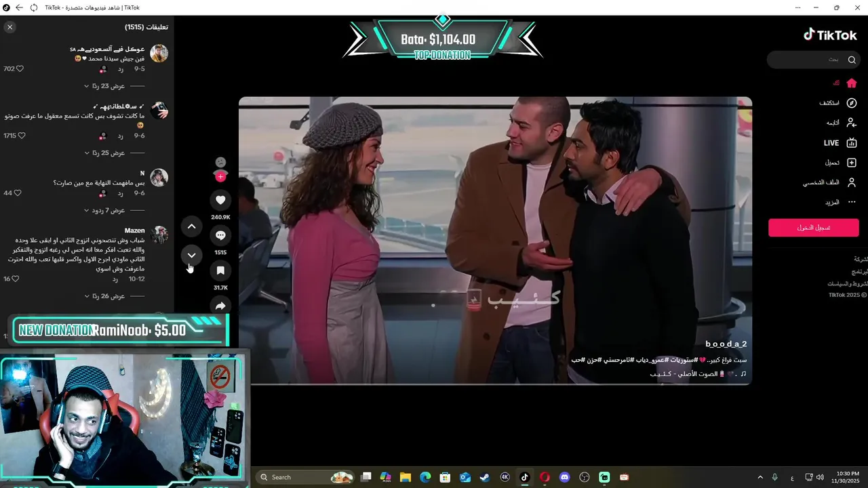Viewport: 868px width, 488px height.
Task: Follow the creator via red plus badge
Action: [x=220, y=177]
